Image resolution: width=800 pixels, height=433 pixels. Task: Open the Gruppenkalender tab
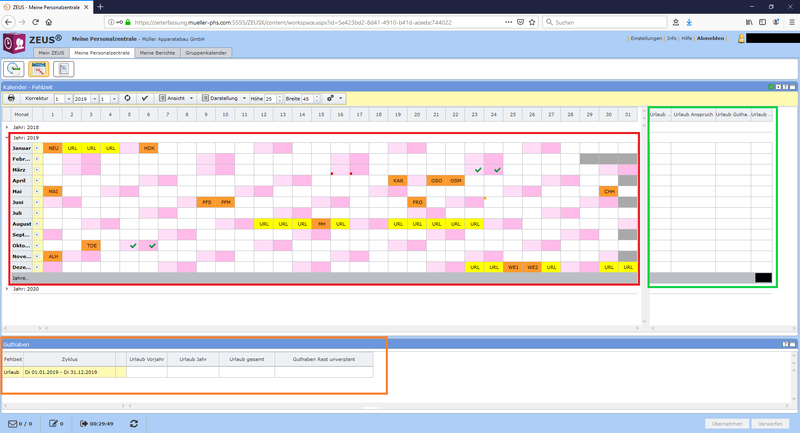207,52
